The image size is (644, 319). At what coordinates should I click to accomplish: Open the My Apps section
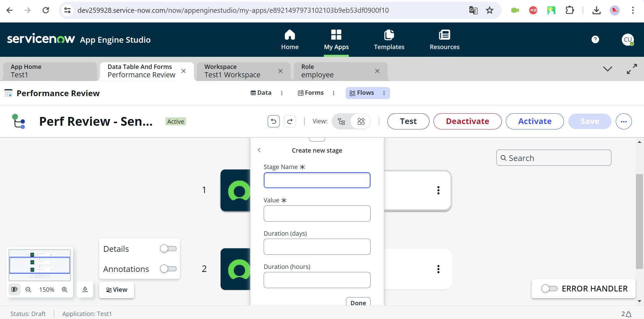(x=336, y=40)
